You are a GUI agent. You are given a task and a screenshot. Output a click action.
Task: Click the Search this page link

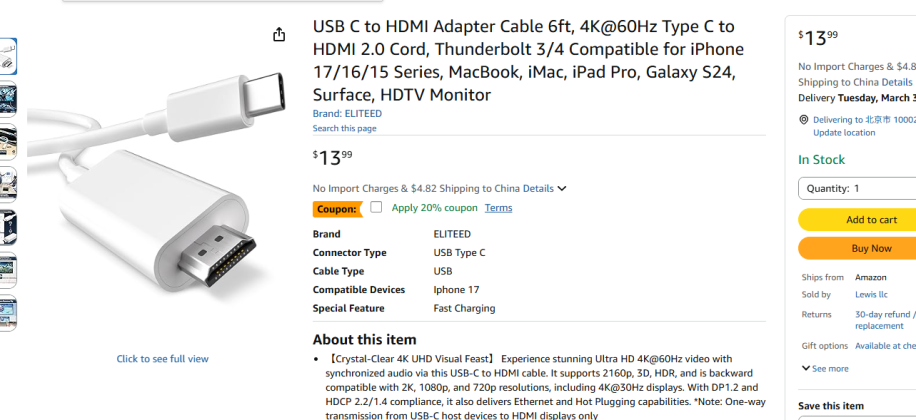(344, 128)
